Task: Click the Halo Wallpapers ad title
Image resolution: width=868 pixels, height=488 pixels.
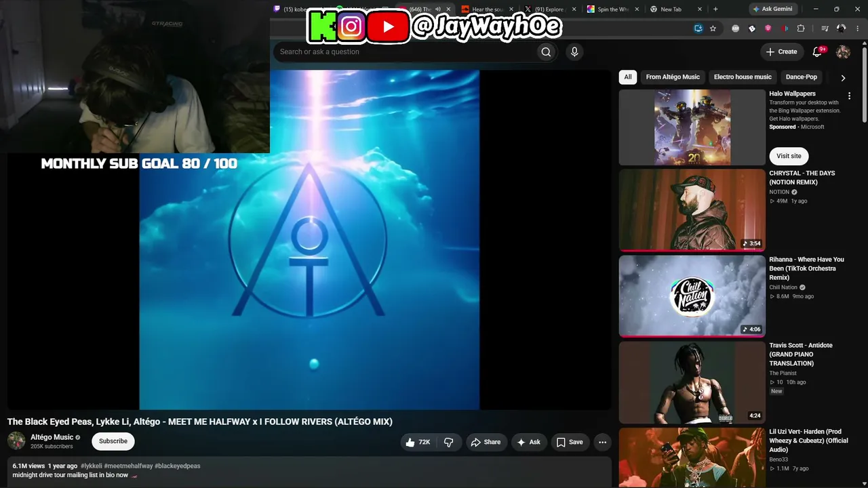Action: pos(792,94)
